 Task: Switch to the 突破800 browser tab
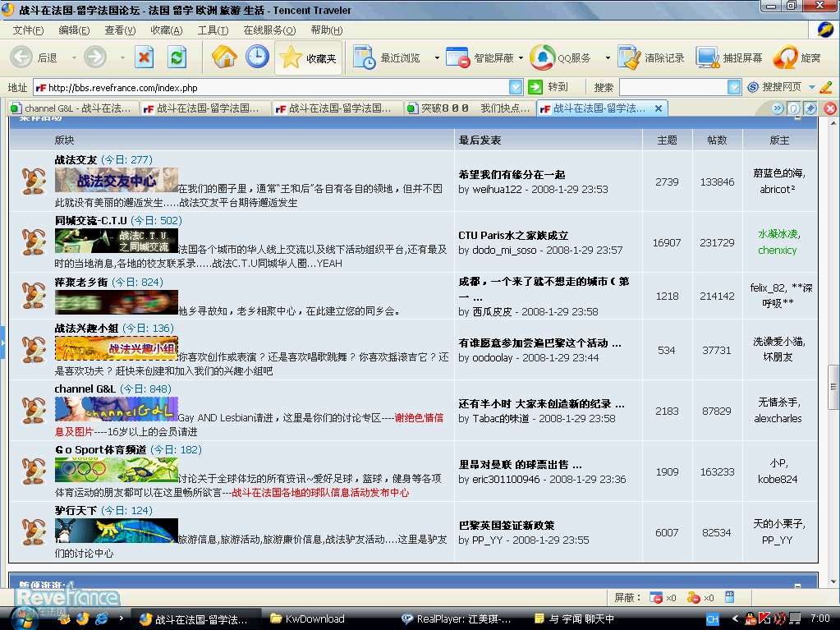point(470,108)
